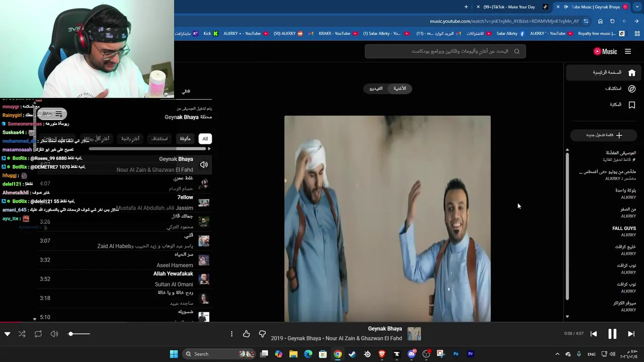The height and width of the screenshot is (362, 644).
Task: Open the الموسيقى المفضّلة playlist
Action: (x=604, y=156)
